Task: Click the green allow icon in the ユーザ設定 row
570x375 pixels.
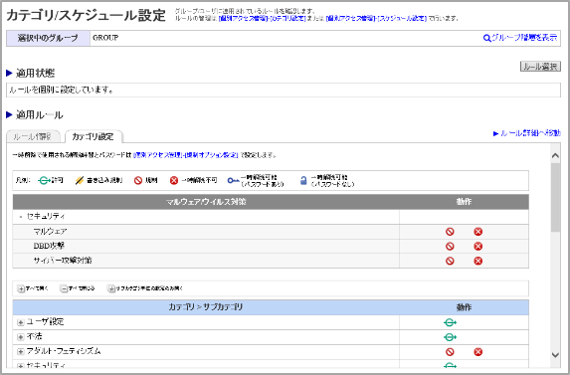Action: point(450,322)
